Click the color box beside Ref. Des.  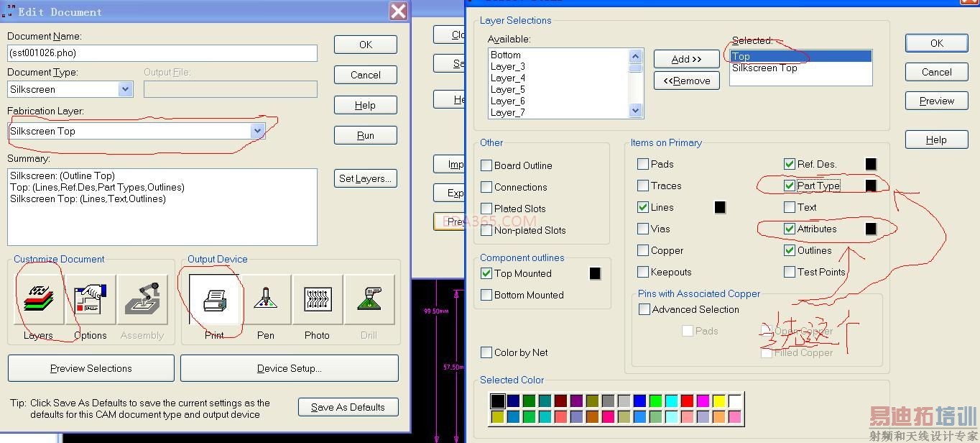(x=871, y=164)
